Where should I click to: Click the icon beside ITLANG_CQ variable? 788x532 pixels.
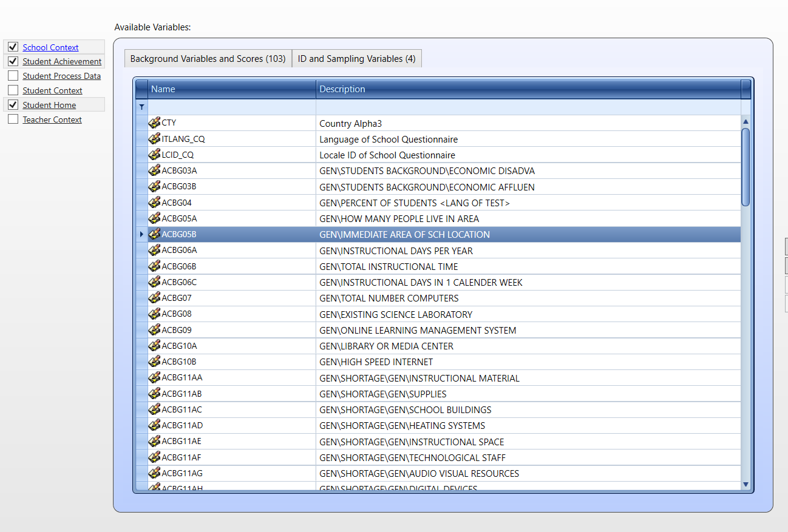click(x=154, y=139)
